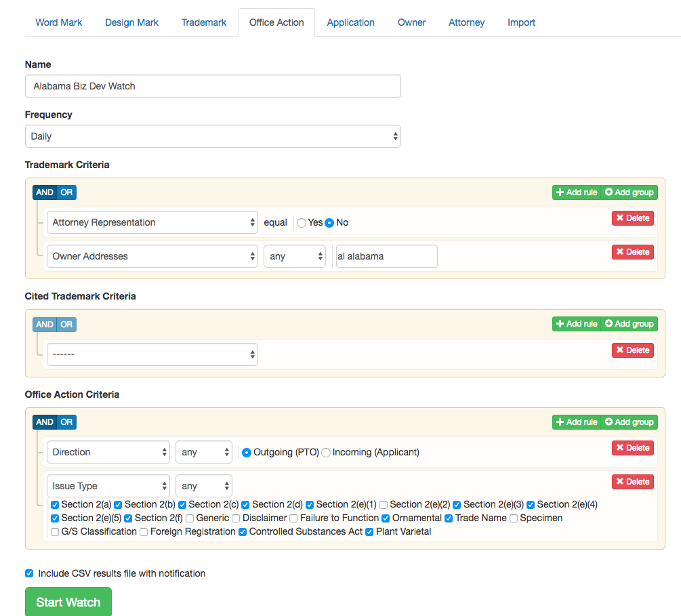Open the Frequency dropdown

tap(213, 136)
